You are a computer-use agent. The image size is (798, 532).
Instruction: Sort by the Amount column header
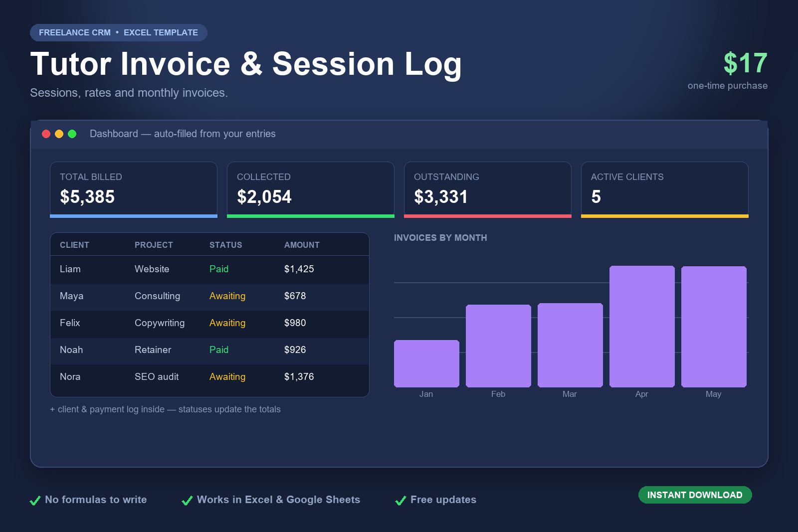coord(302,245)
